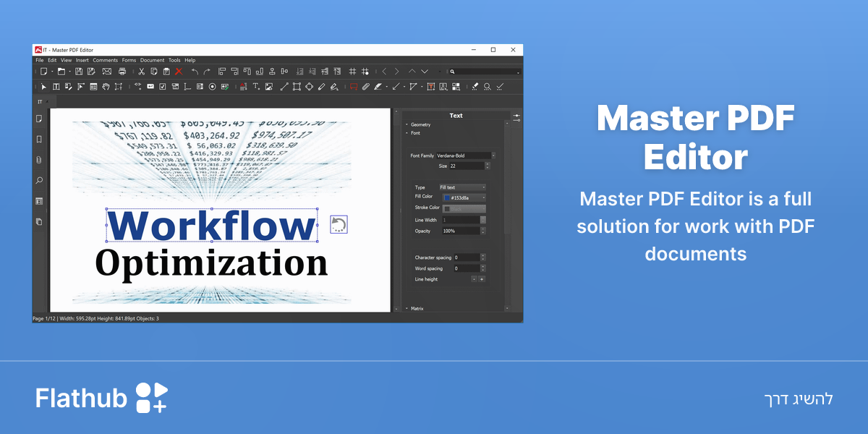
Task: Go to previous page with left chevron
Action: tap(384, 72)
